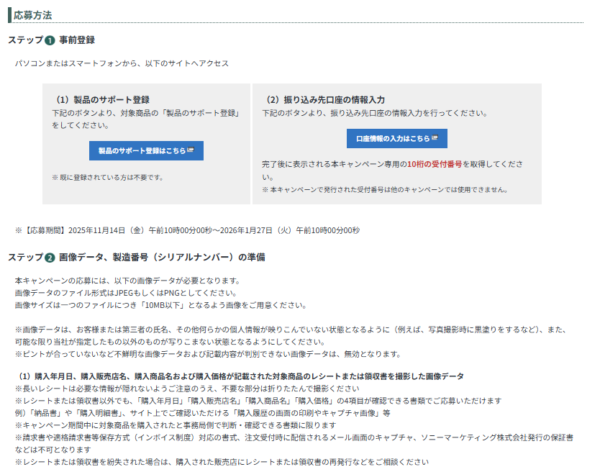The image size is (600, 472).
Task: Click the パソコンまたはスマートフォンから access instruction line
Action: (122, 63)
